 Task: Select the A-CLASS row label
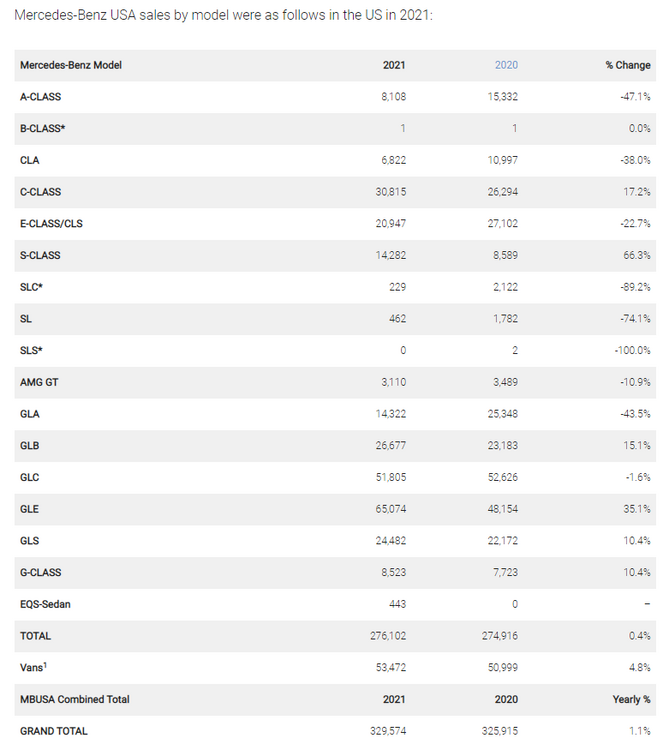tap(41, 97)
